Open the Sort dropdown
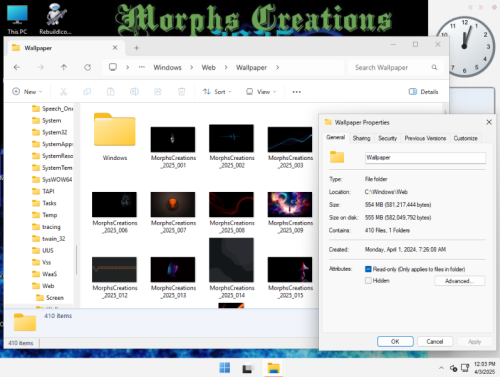 [x=217, y=92]
